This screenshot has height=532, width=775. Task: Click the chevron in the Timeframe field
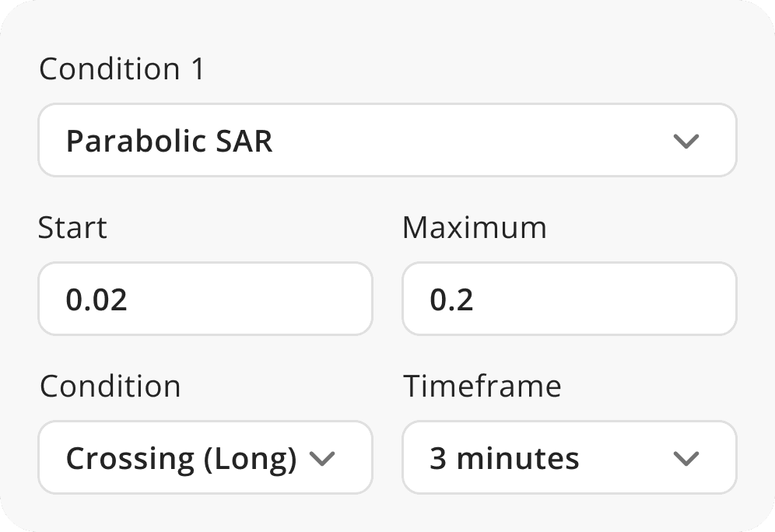point(686,459)
